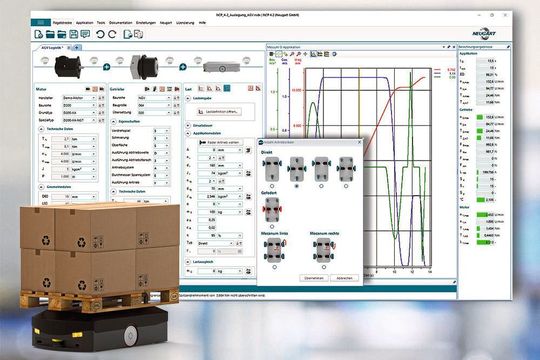Click the first load profile icon beside Last
Screen dimensions: 540x360
[201, 89]
